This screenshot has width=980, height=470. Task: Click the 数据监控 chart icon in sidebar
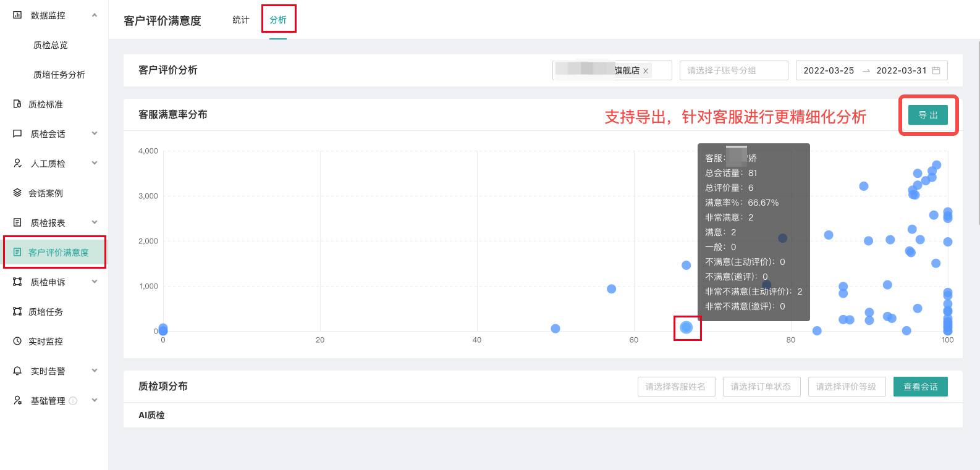click(x=17, y=15)
